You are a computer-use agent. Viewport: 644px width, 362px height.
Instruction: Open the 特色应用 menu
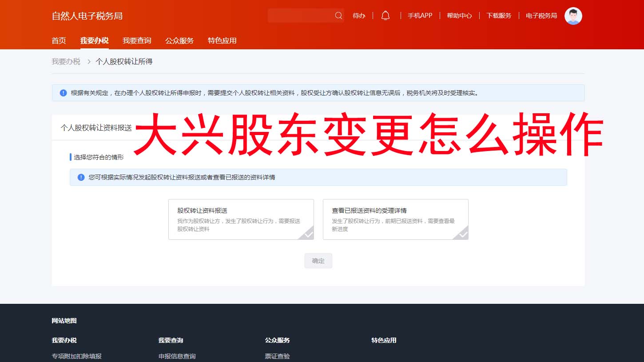click(222, 40)
